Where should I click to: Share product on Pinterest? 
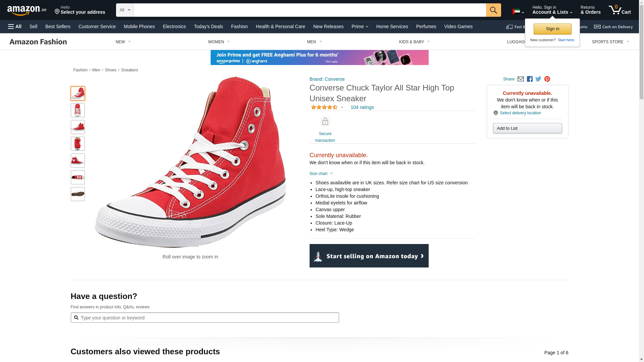coord(547,79)
